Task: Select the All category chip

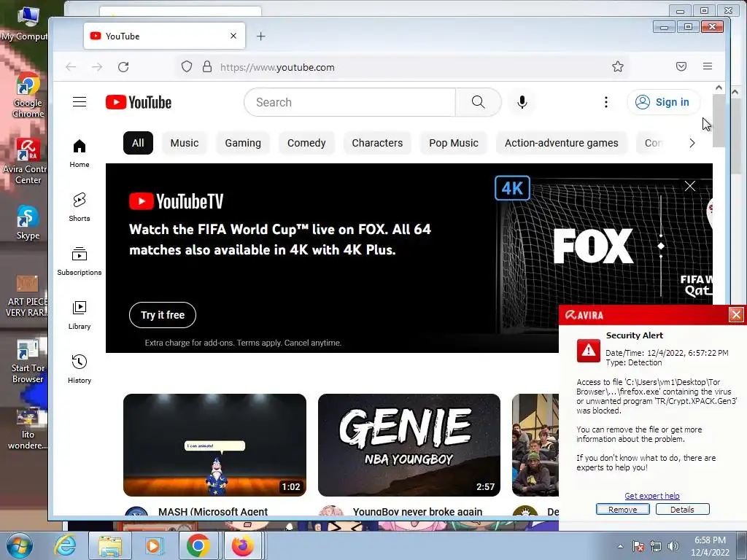Action: [x=138, y=143]
